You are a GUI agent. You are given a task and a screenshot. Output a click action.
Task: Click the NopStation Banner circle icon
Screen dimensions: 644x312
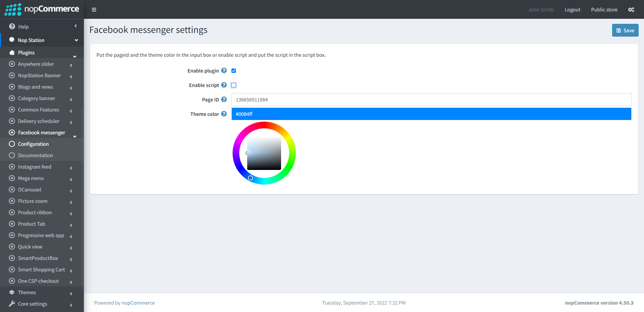click(x=12, y=76)
